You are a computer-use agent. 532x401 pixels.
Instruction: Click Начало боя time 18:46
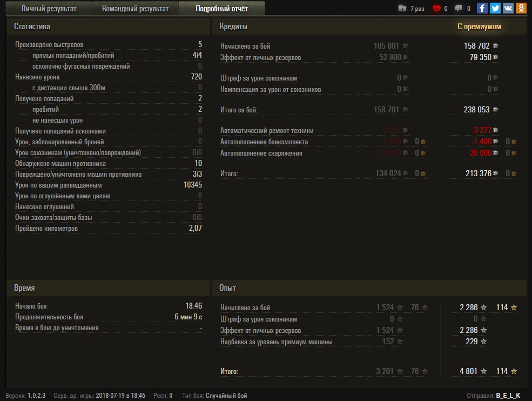(194, 306)
